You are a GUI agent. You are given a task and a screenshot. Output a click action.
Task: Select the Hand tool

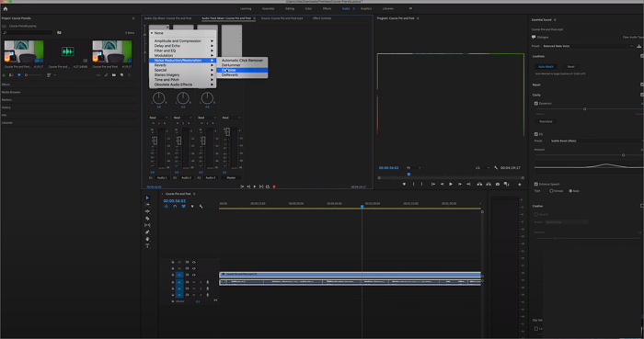click(x=147, y=239)
